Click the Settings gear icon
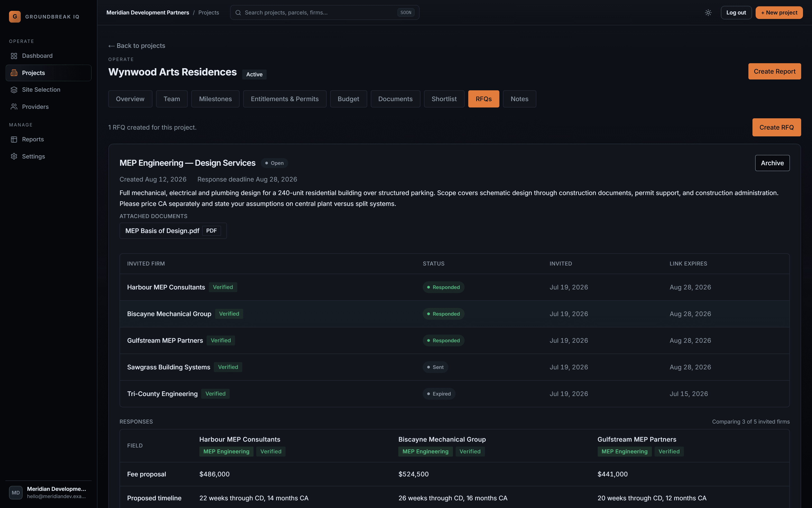This screenshot has width=812, height=508. (x=14, y=156)
